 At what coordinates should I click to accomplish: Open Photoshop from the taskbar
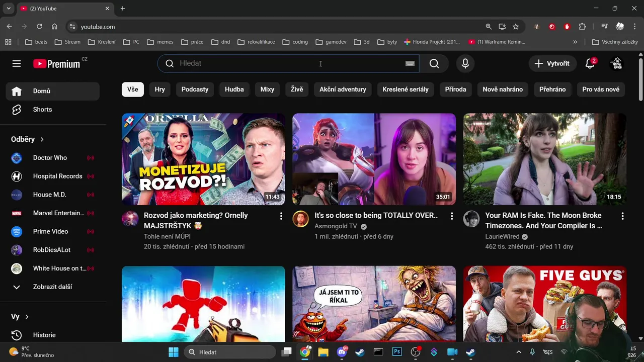(397, 352)
